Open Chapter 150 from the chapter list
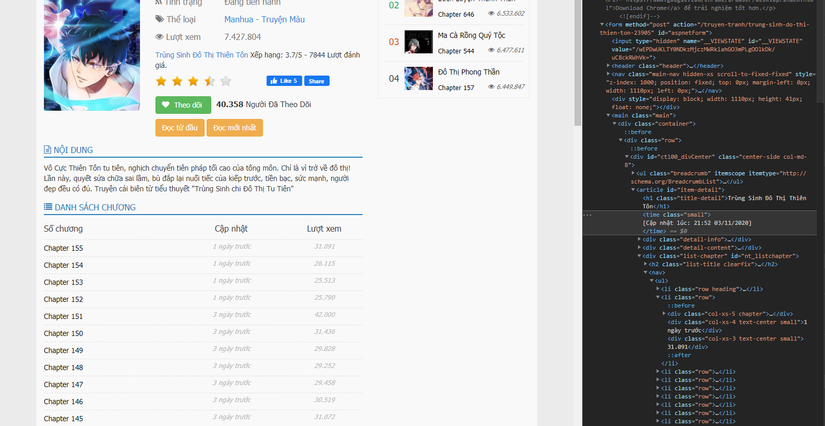 [x=63, y=333]
